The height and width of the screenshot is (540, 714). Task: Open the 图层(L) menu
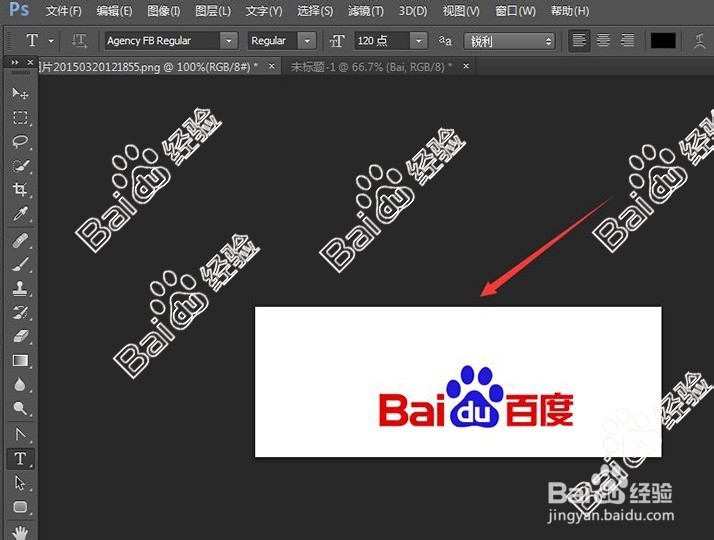pos(213,10)
